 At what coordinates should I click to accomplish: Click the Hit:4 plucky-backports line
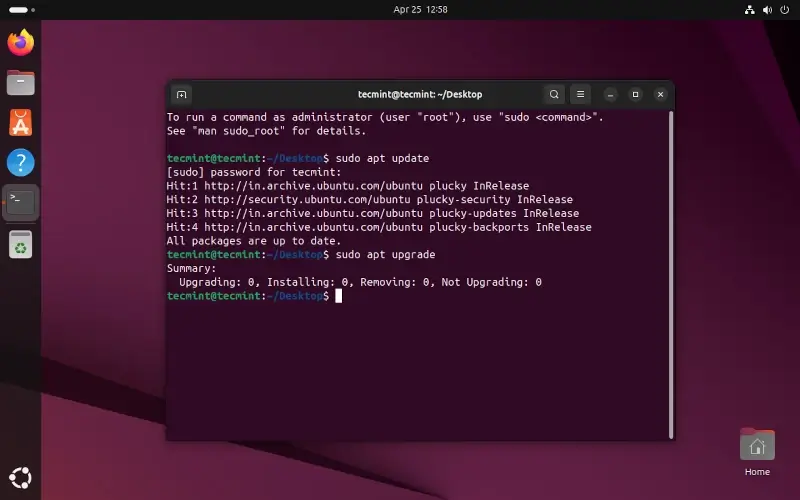[379, 227]
